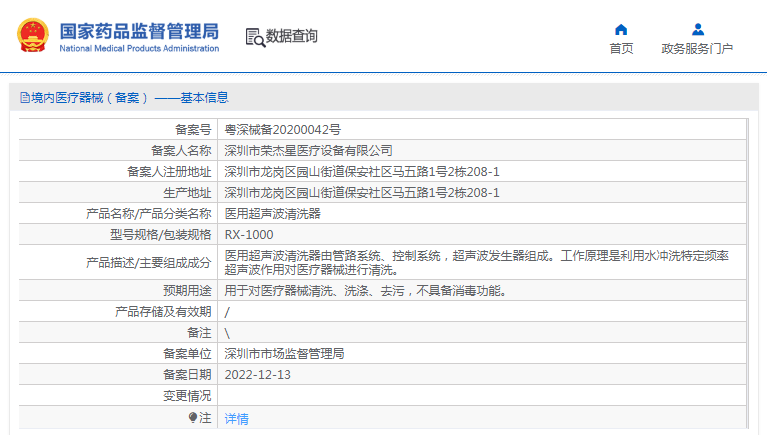Select product name 医用超声波清洗器

pyautogui.click(x=272, y=214)
